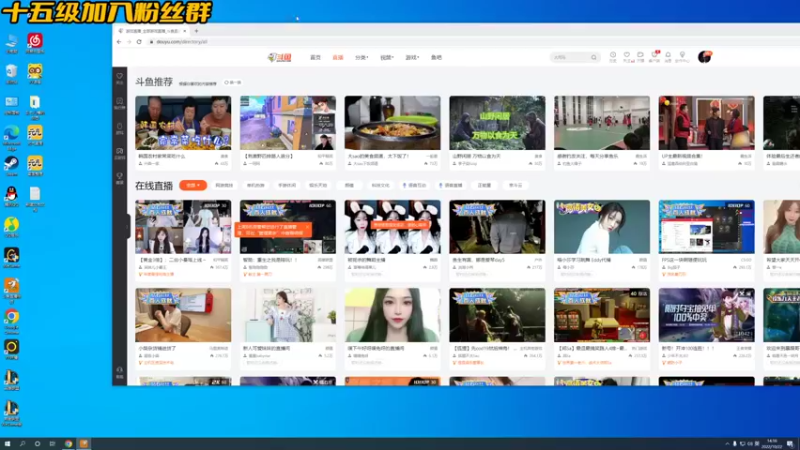The width and height of the screenshot is (800, 450).
Task: Switch to Chrome in the taskbar
Action: [x=68, y=444]
